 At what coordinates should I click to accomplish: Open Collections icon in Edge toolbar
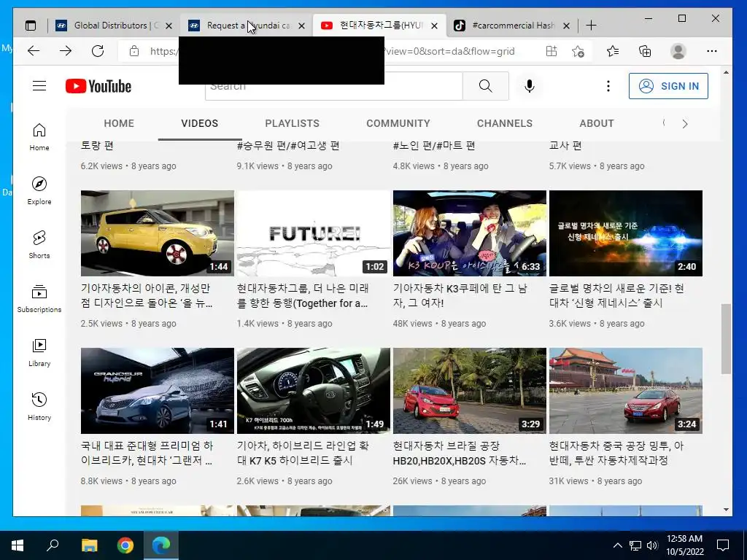click(645, 51)
